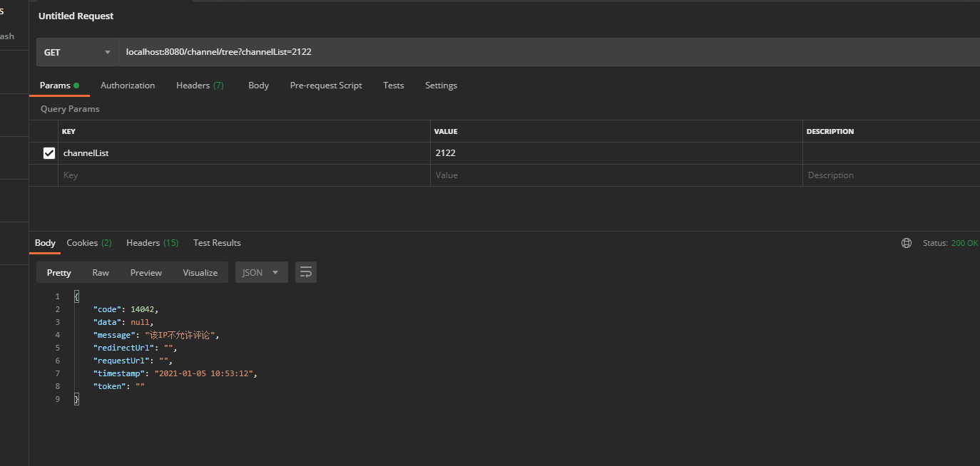Viewport: 980px width, 466px height.
Task: Click the wrap lines icon in response toolbar
Action: pos(306,272)
